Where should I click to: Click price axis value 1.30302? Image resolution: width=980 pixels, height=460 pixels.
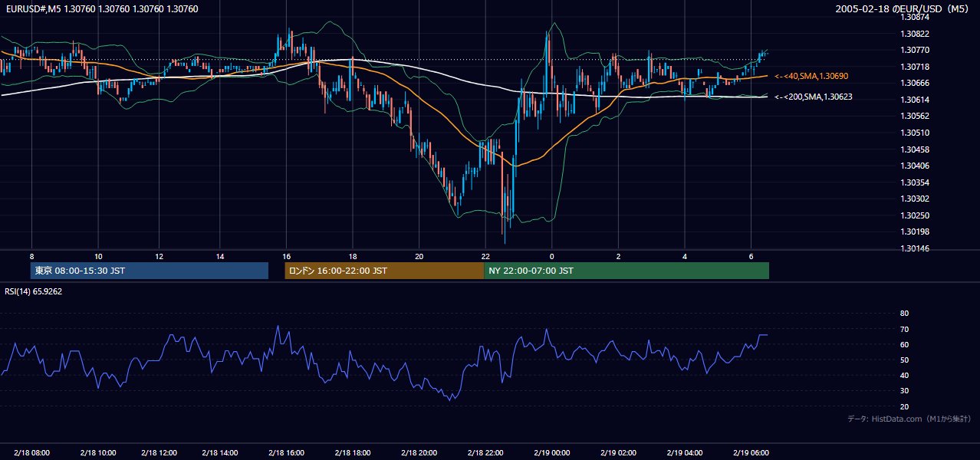coord(915,199)
